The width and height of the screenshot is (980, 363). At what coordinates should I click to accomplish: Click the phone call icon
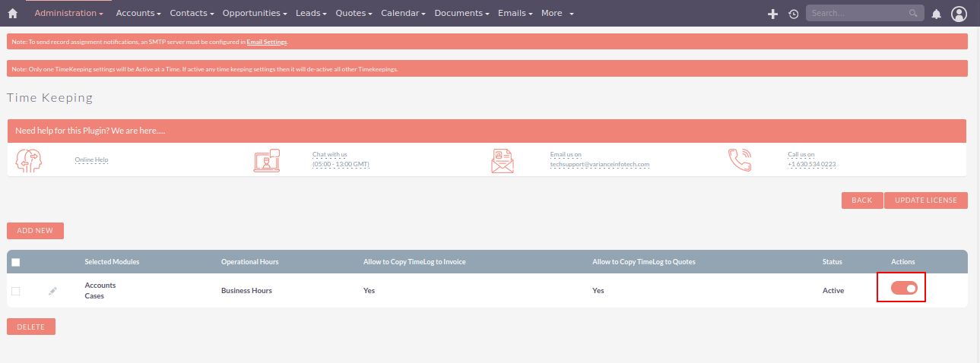click(739, 160)
